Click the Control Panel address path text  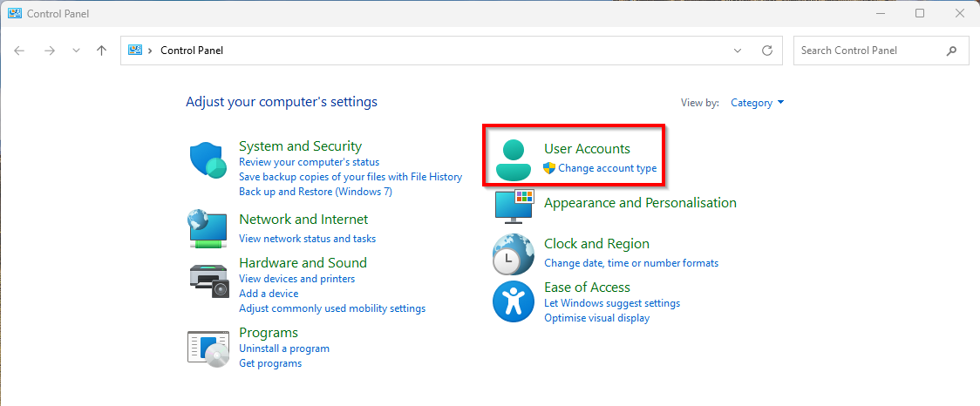(192, 51)
